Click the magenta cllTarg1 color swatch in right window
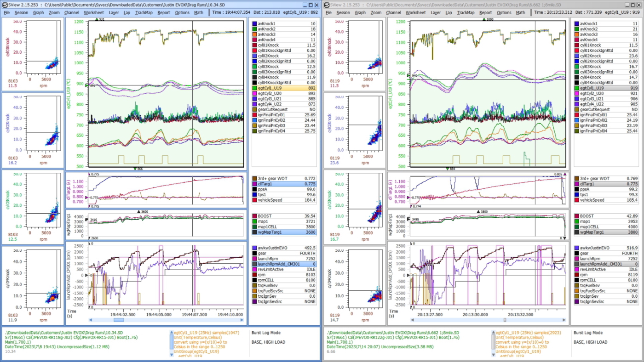This screenshot has width=644, height=362. [576, 184]
